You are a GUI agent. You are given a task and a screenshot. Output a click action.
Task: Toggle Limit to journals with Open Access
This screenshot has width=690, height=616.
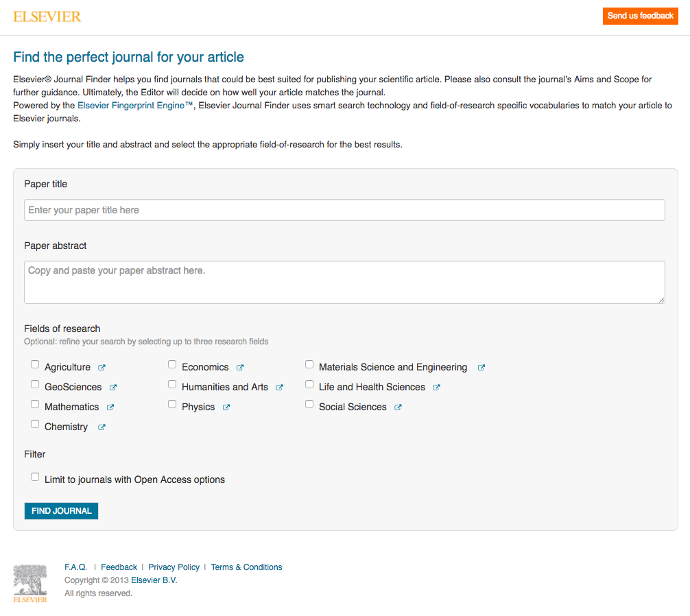35,477
